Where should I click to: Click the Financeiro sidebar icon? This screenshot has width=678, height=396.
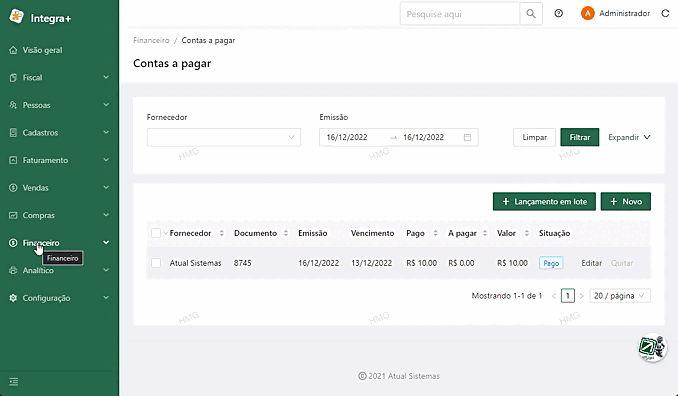13,243
